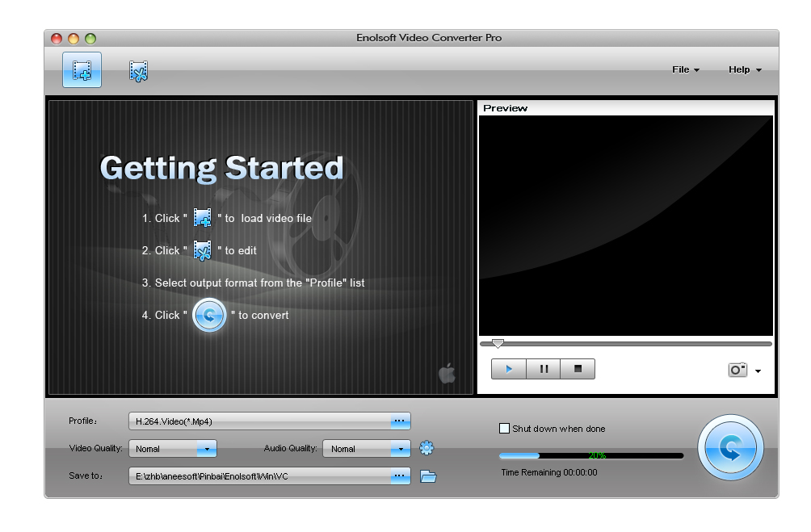Start conversion with the large Convert button

tap(730, 448)
